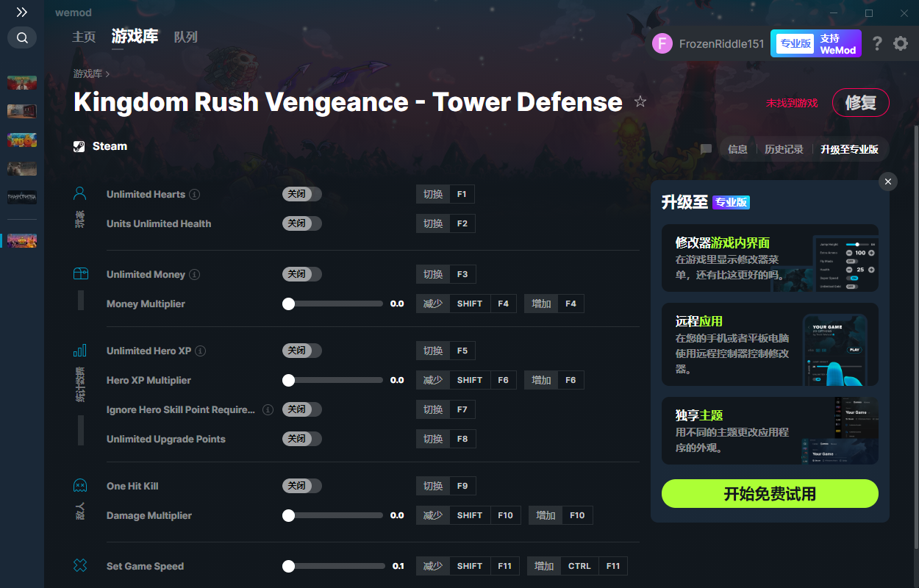Click 支持 WeMod button
Screen dimensions: 919x588
(838, 43)
